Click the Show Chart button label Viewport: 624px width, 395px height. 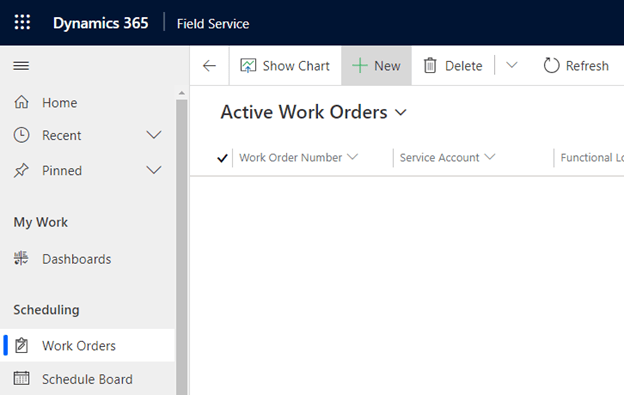296,66
